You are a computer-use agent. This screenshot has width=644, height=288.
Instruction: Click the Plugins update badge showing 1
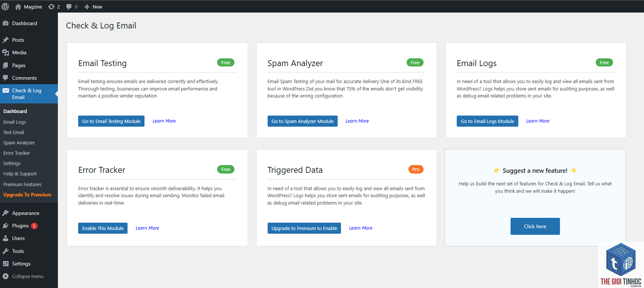[x=34, y=226]
